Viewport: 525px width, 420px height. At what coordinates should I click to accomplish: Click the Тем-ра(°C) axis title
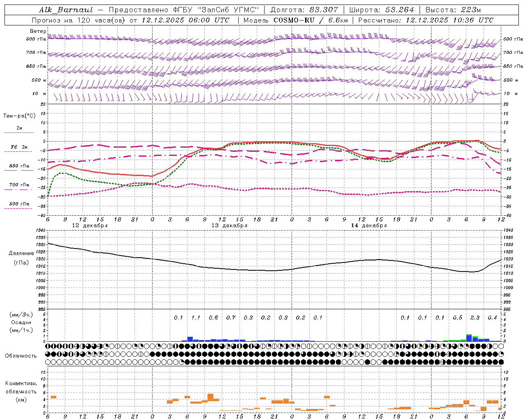tap(19, 116)
